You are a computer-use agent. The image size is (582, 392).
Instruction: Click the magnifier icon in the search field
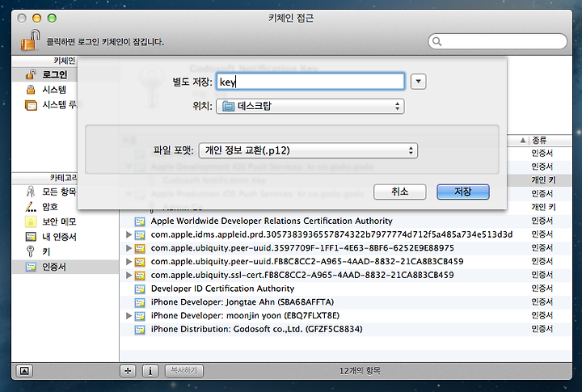[x=437, y=41]
